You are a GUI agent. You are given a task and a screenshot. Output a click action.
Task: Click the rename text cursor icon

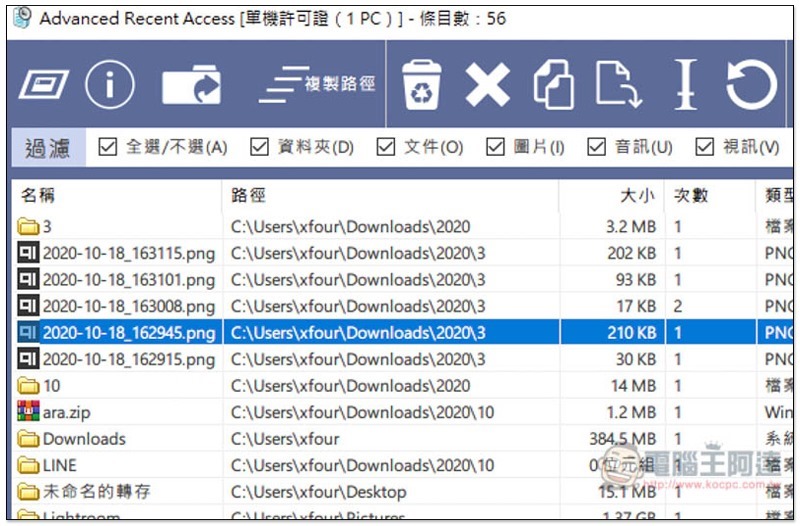(x=685, y=85)
